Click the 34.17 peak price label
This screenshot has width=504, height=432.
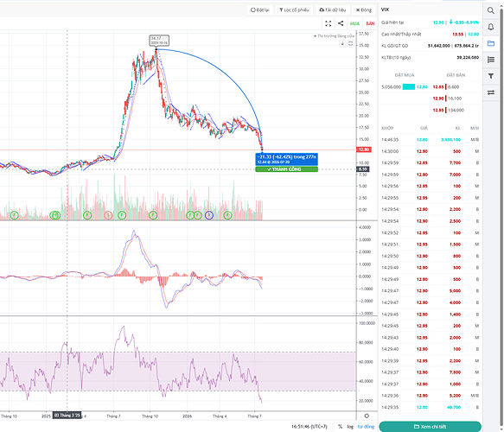coord(159,41)
